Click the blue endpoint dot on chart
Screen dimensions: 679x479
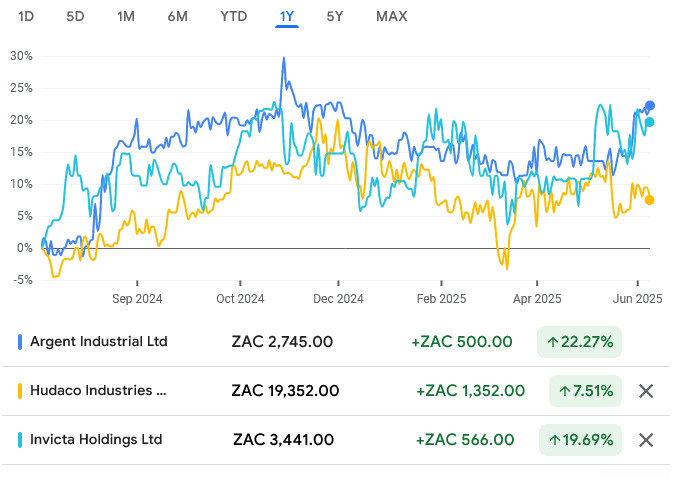[x=650, y=105]
